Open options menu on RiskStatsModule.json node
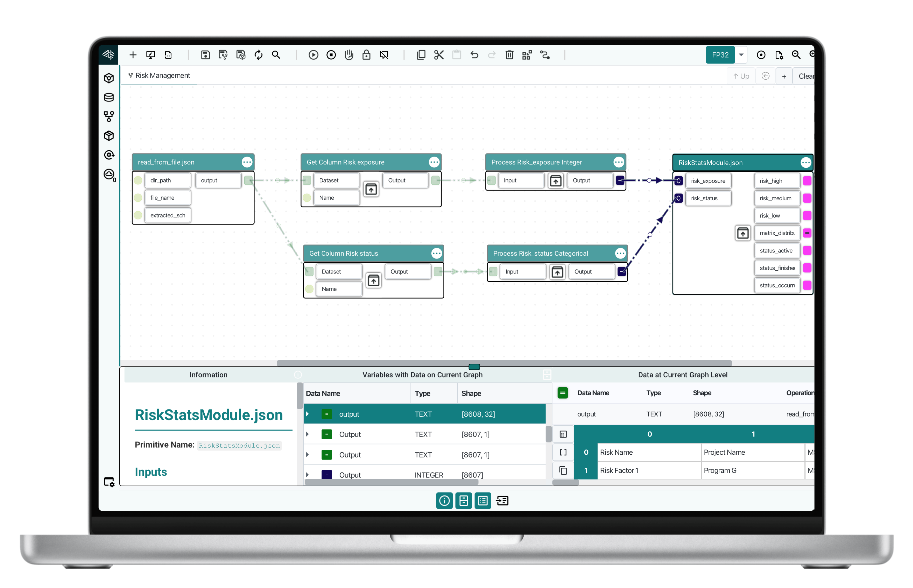Viewport: 913px width, 588px height. (x=806, y=163)
